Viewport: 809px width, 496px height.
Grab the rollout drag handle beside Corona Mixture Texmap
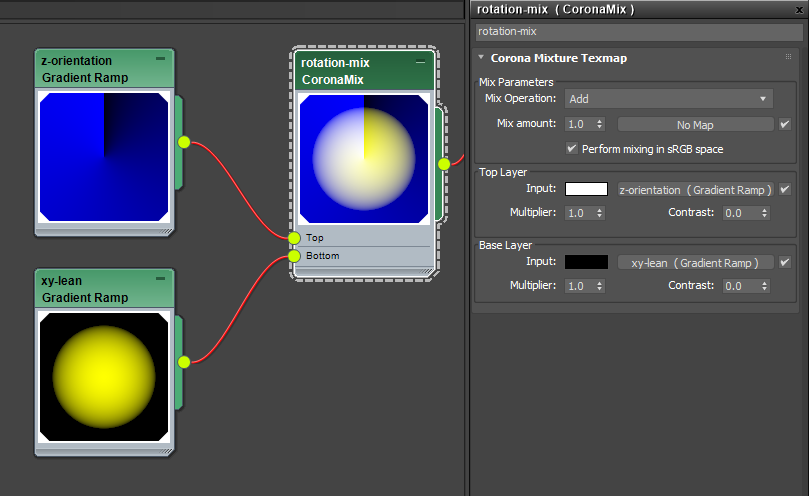[788, 57]
